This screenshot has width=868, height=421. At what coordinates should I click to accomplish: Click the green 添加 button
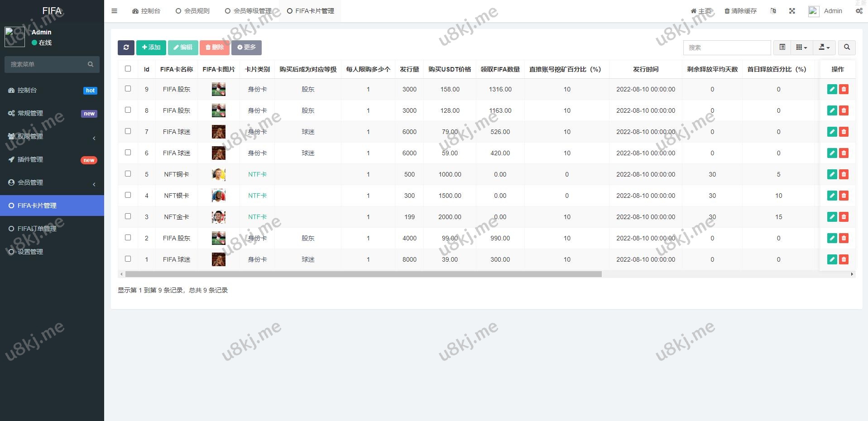tap(151, 48)
